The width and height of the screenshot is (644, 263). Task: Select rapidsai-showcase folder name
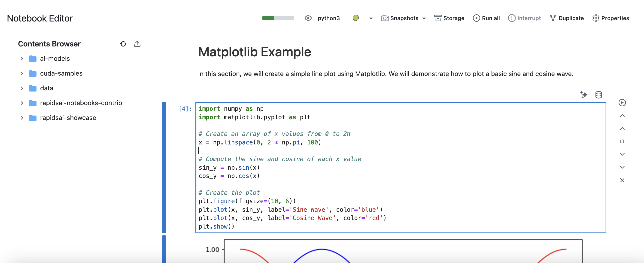click(x=68, y=118)
